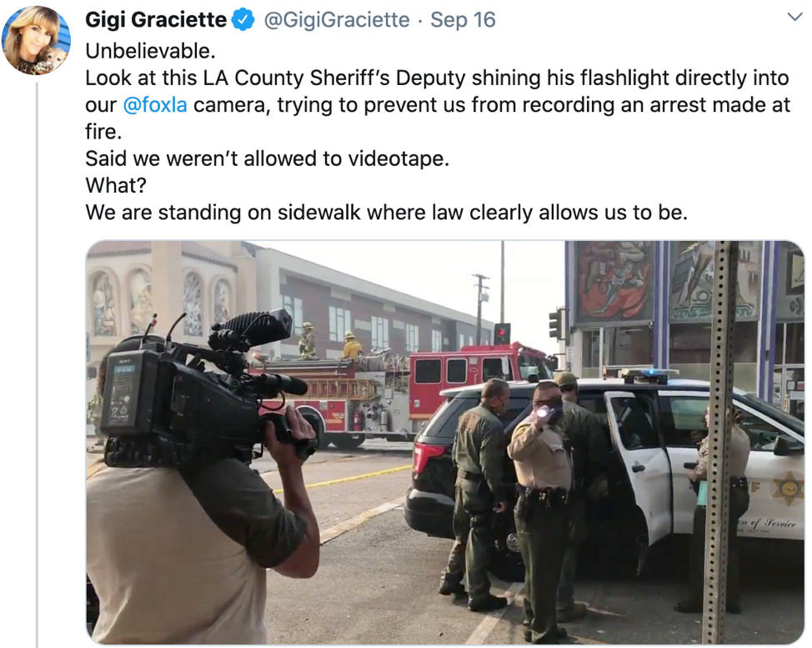The image size is (812, 648).
Task: Open the @GigiGraciette handle link
Action: click(337, 20)
